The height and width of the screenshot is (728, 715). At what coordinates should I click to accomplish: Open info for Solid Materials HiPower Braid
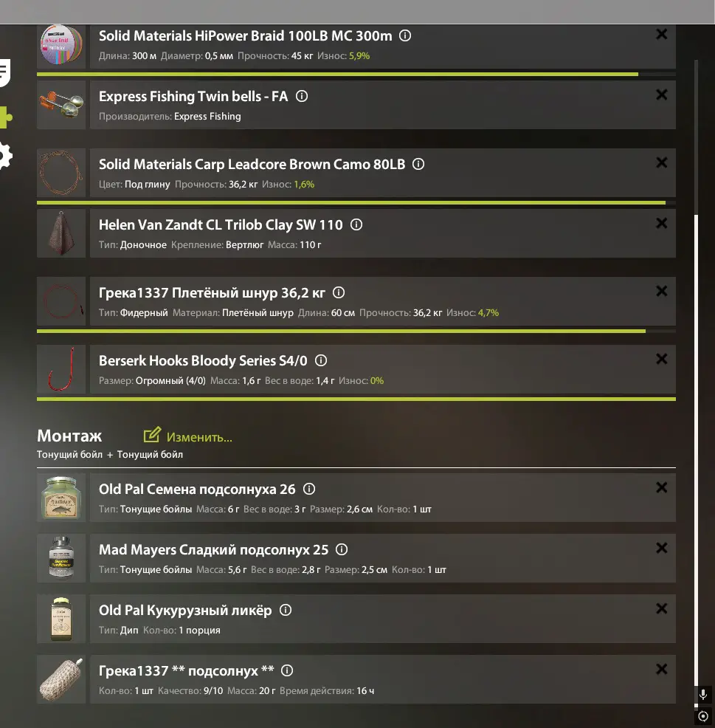tap(405, 35)
